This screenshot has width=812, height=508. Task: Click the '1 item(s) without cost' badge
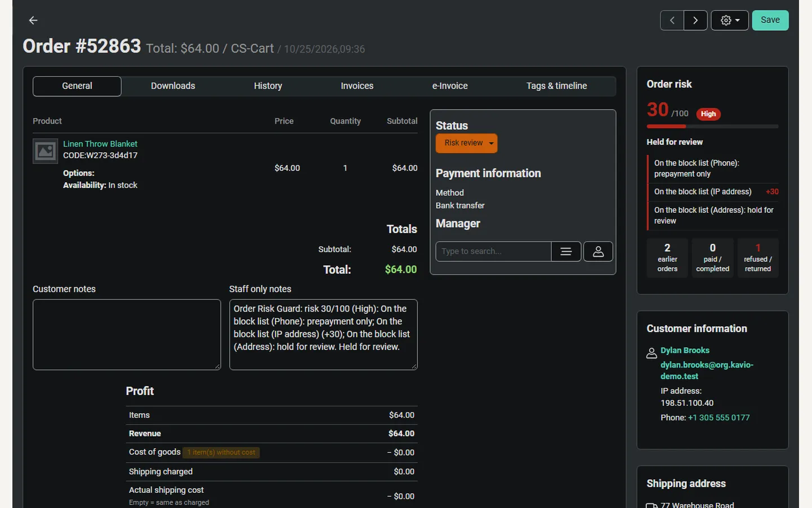[x=221, y=453]
